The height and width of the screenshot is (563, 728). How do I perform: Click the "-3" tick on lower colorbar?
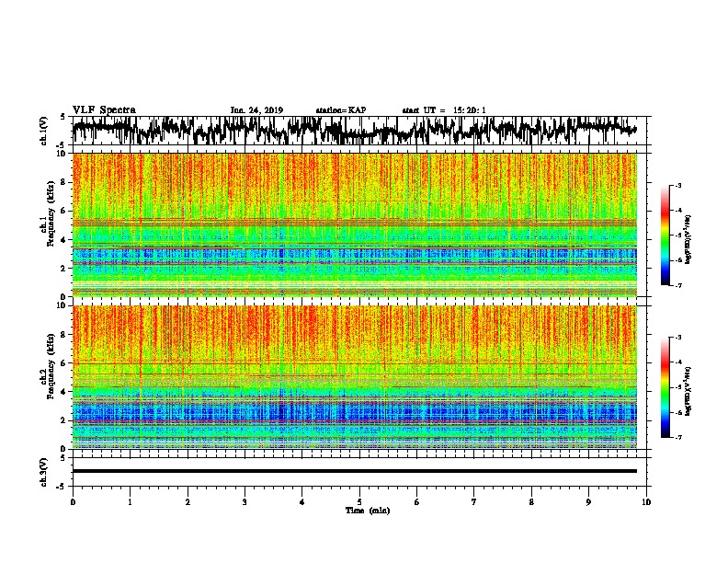click(x=677, y=338)
